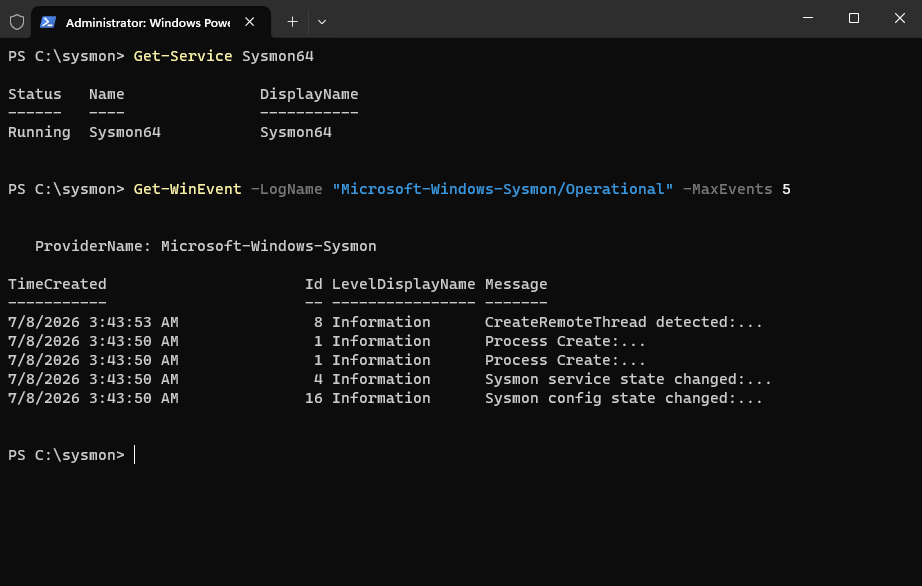
Task: Select the Administrator: Windows PowerShell tab
Action: pos(151,22)
